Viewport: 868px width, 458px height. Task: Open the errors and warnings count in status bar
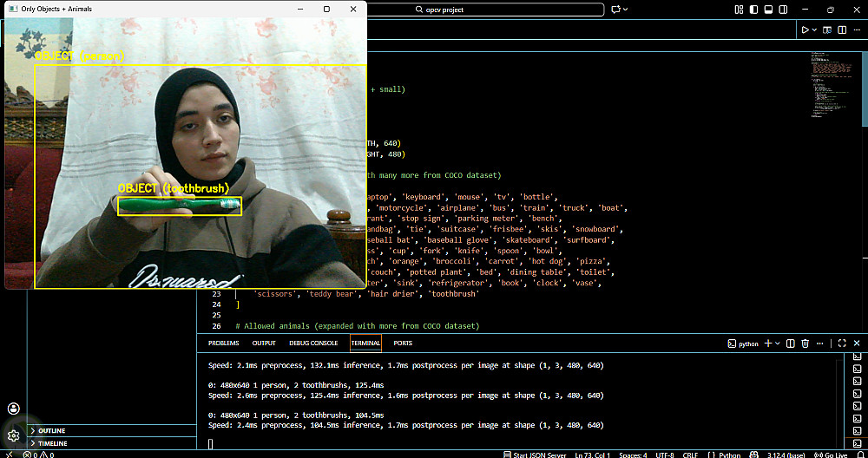39,455
